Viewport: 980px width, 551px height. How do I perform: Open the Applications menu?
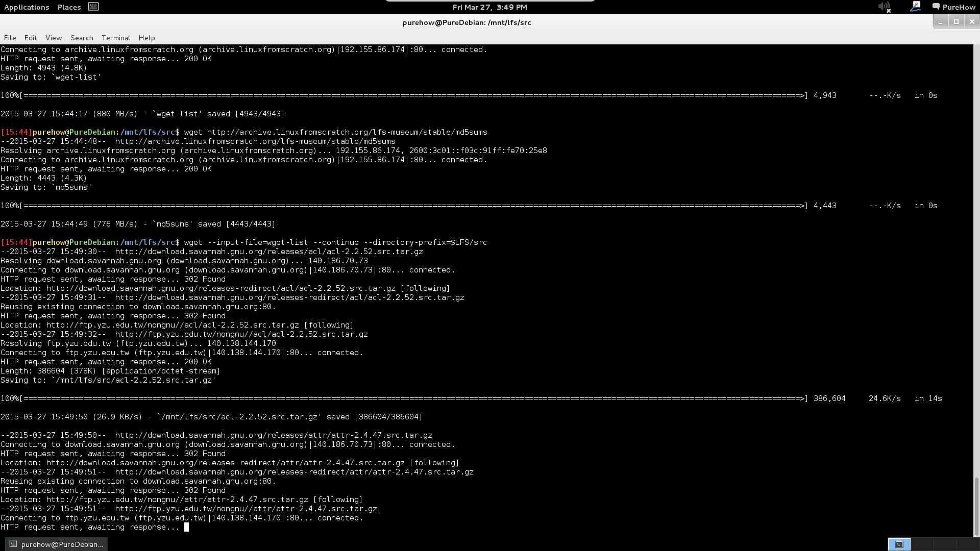(x=27, y=7)
